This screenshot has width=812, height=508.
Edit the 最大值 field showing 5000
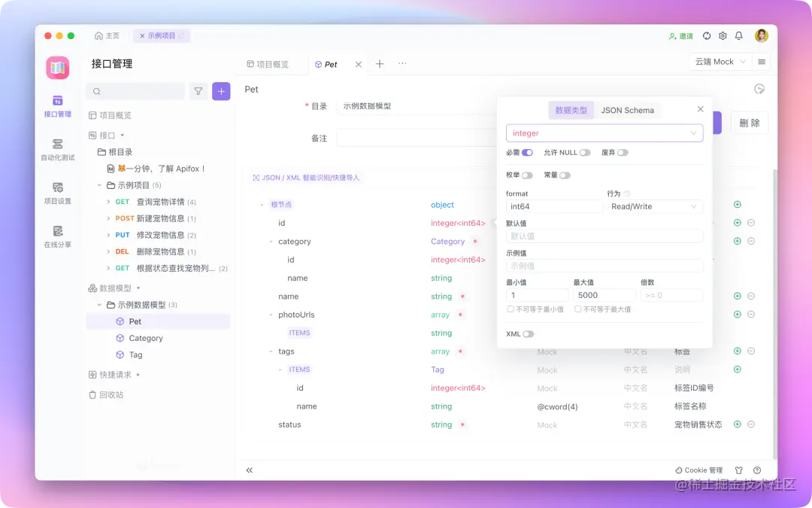[x=604, y=295]
